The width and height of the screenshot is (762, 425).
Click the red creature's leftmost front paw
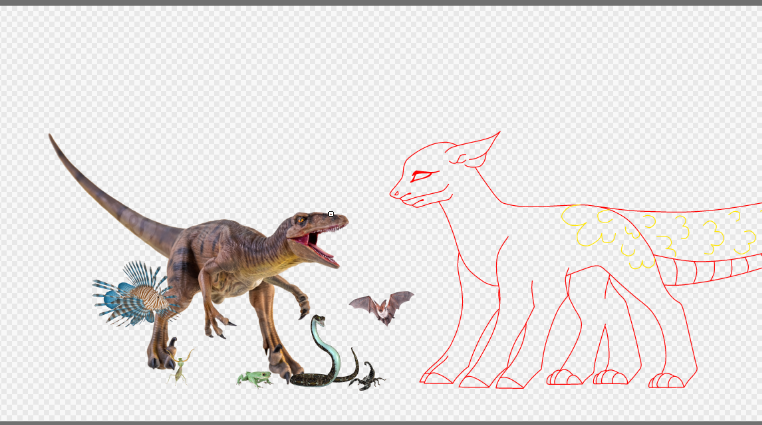[436, 378]
